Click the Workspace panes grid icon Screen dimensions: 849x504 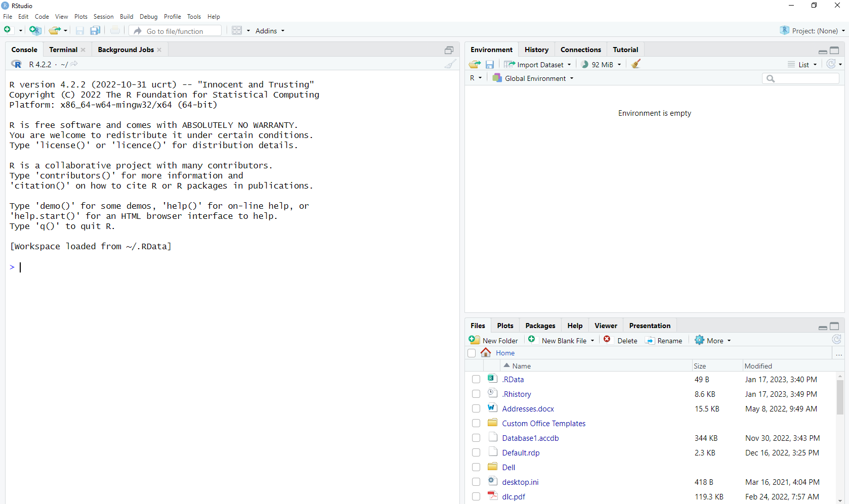[237, 30]
